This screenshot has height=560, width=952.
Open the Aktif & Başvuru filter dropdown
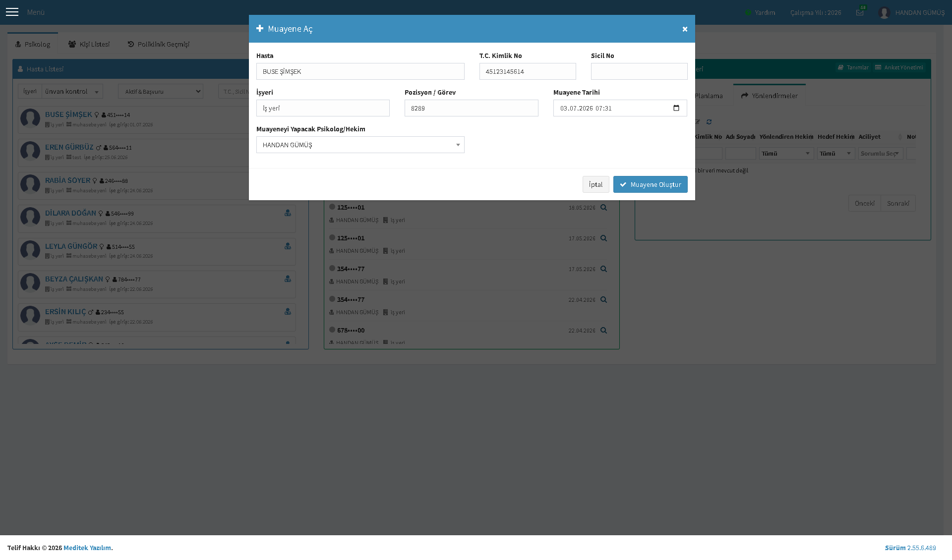161,91
